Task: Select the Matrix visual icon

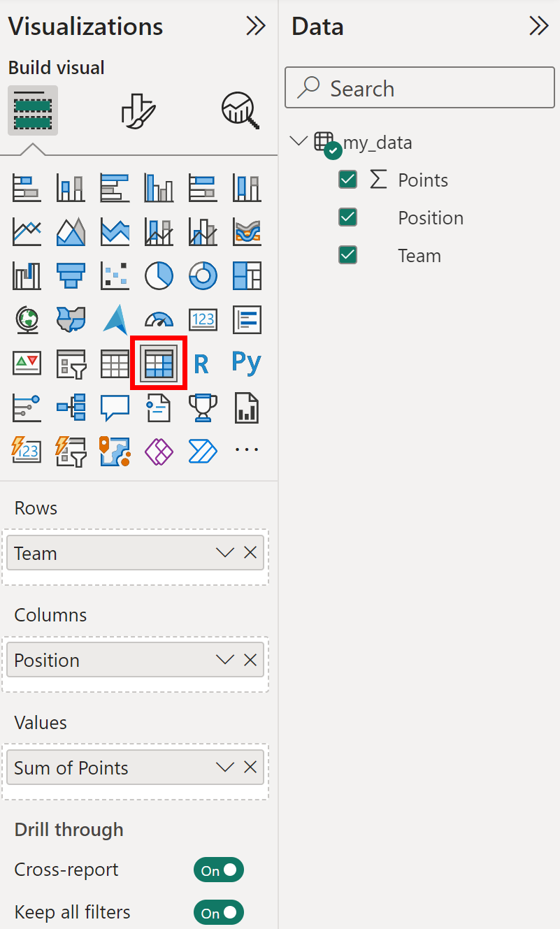Action: click(159, 363)
